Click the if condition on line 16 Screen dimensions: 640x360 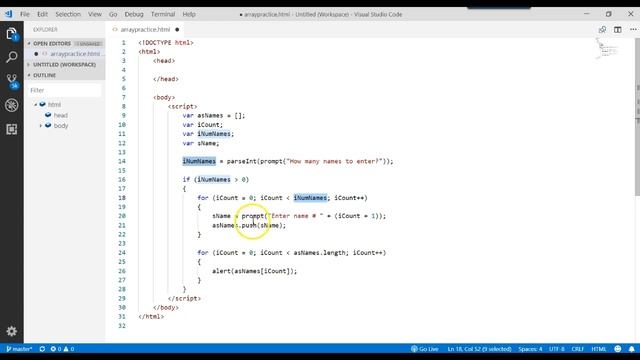coord(216,180)
